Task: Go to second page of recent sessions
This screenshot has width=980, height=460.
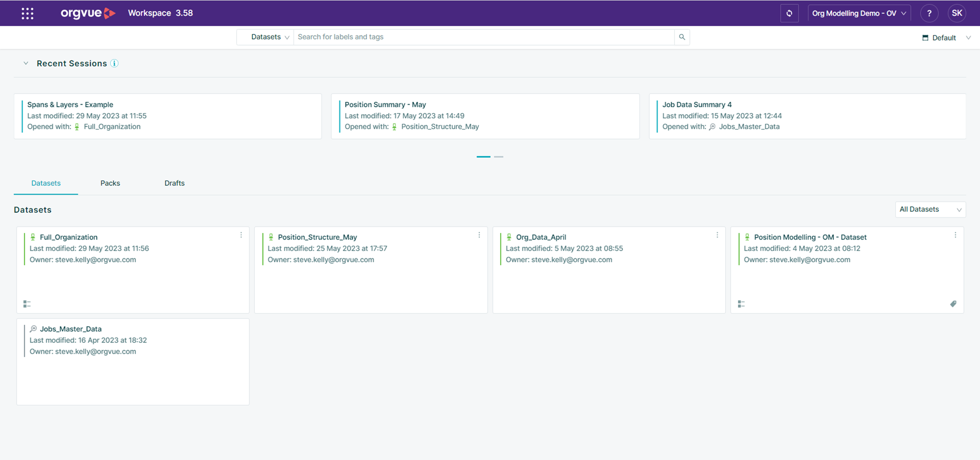Action: 498,157
